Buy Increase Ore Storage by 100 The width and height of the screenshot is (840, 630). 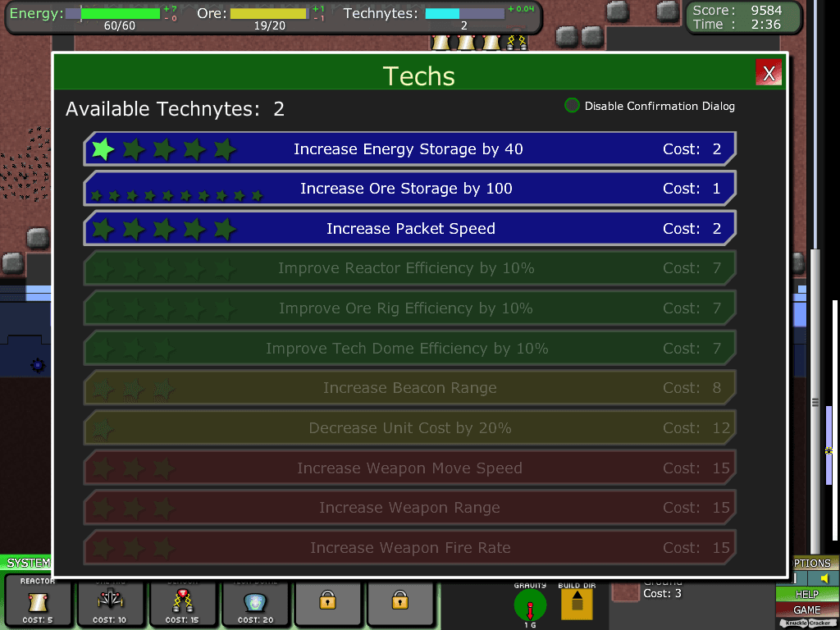410,189
